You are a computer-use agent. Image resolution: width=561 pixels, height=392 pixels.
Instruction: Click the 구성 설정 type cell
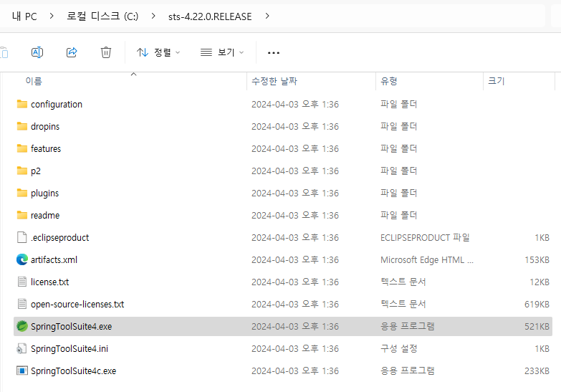click(x=399, y=349)
